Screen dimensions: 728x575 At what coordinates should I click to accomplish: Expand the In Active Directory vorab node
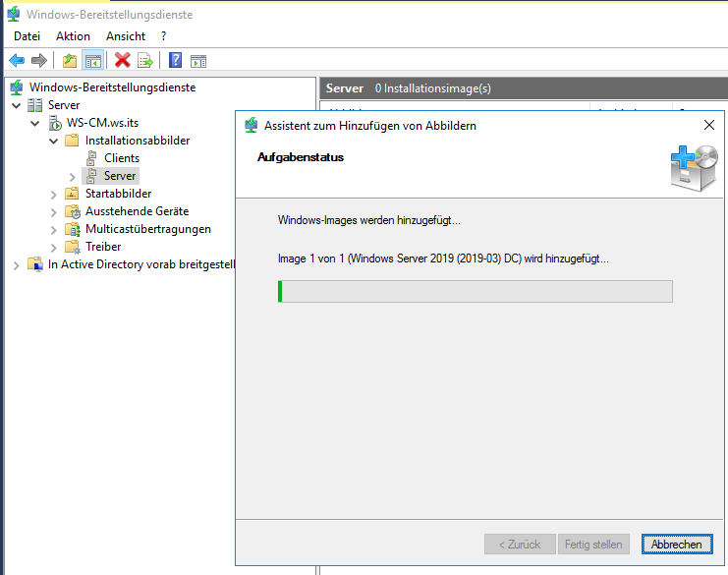click(x=17, y=265)
